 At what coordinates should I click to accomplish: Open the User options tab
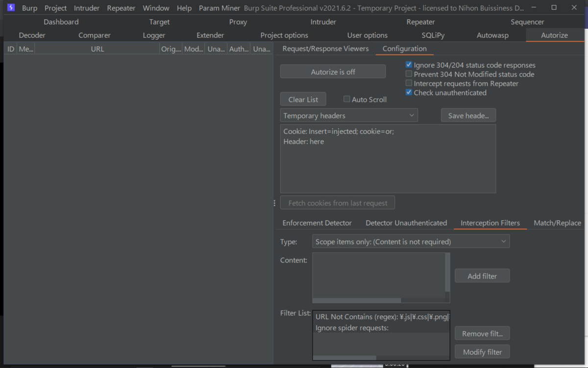point(367,35)
